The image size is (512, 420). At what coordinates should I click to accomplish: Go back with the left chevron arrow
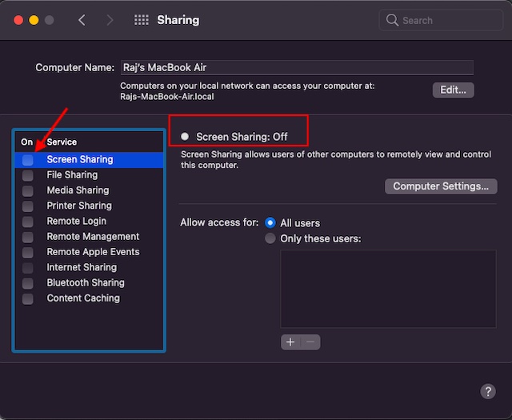click(82, 20)
